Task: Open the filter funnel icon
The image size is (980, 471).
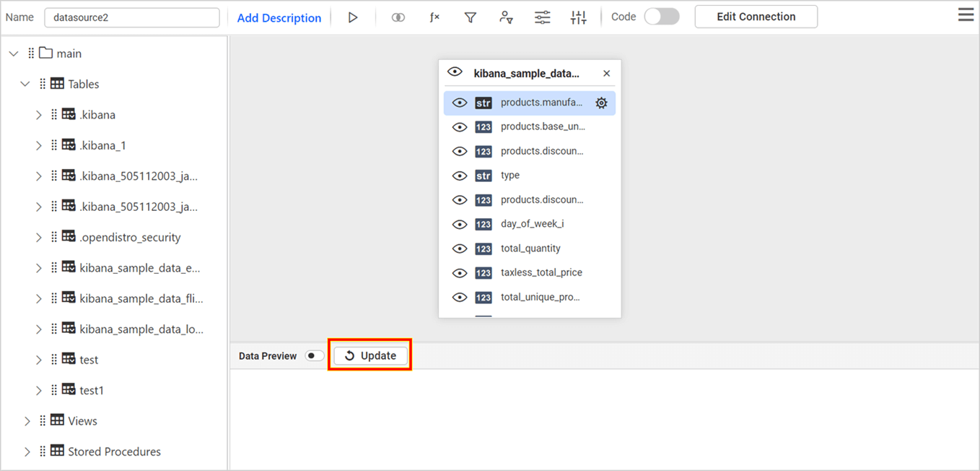Action: pyautogui.click(x=471, y=17)
